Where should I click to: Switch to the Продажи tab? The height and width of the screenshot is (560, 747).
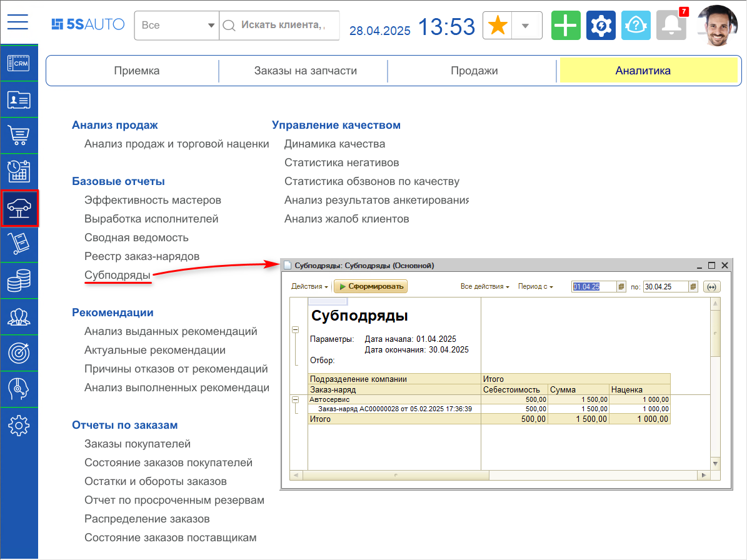473,70
